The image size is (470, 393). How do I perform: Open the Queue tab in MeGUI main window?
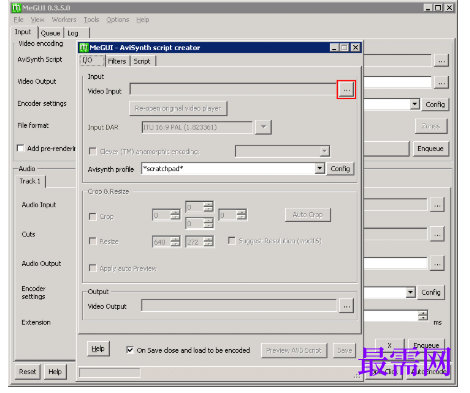50,33
